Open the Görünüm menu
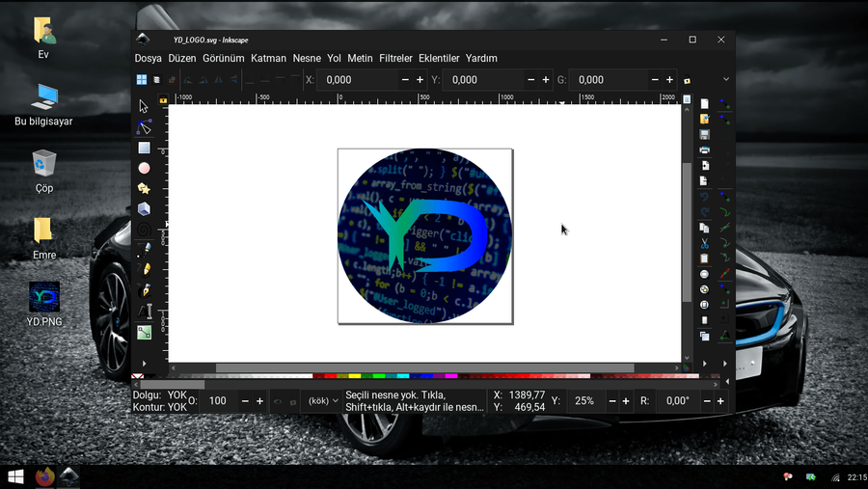 pos(223,58)
